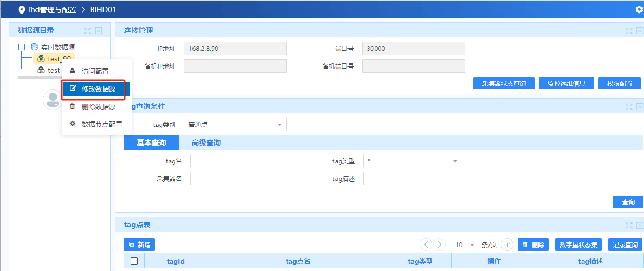
Task: Click the 操作 column header
Action: point(494,262)
